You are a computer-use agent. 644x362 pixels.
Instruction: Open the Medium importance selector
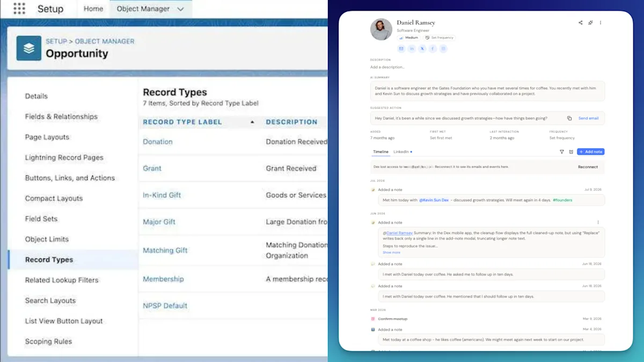click(408, 38)
